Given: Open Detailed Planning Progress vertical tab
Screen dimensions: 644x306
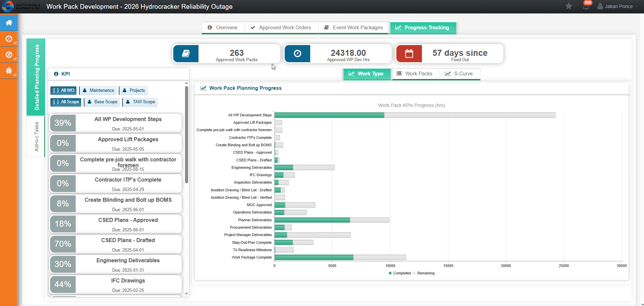Looking at the screenshot, I should tap(36, 77).
